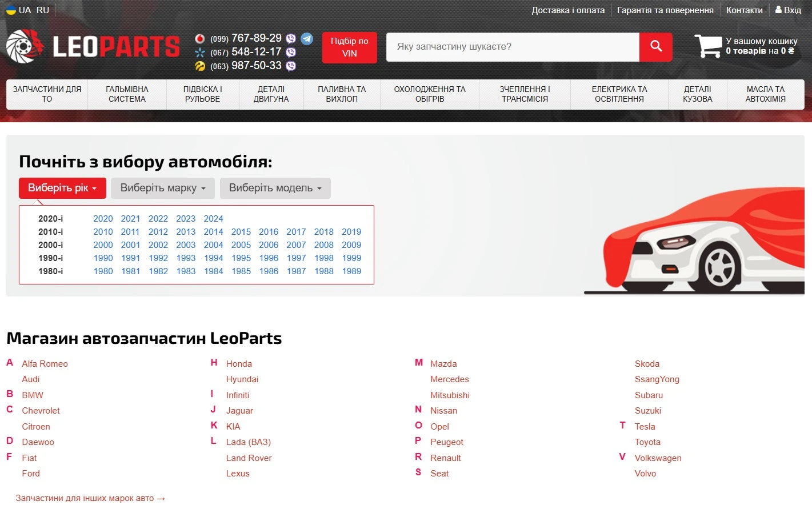
Task: Select year 2019
Action: click(x=351, y=232)
